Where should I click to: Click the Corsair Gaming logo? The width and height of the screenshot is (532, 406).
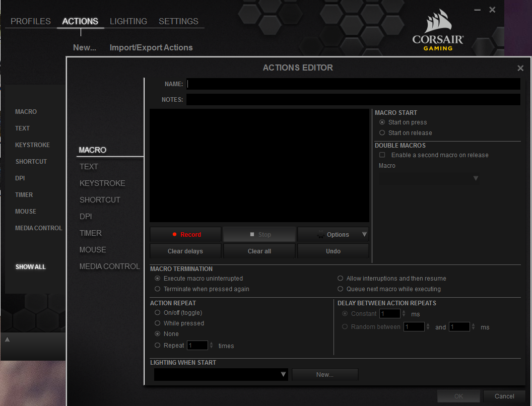pyautogui.click(x=438, y=30)
